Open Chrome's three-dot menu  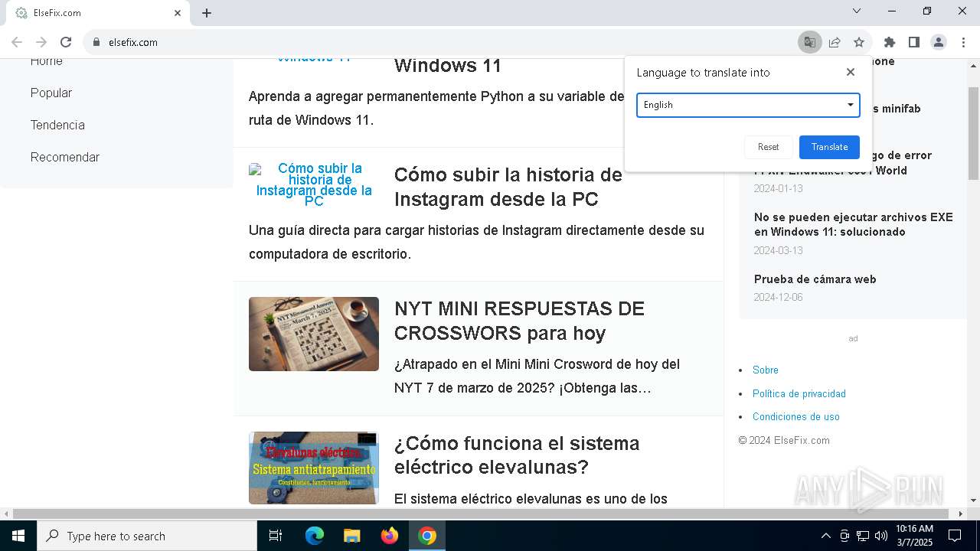[963, 42]
